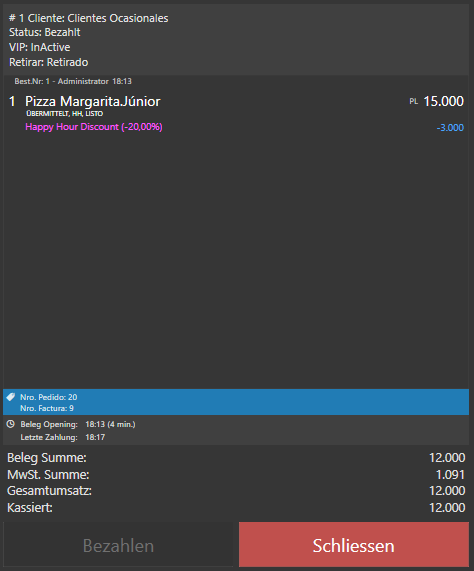Click the ÜBERMITTELT, HH, LISTO status tags
Viewport: 474px width, 571px height.
tap(64, 114)
